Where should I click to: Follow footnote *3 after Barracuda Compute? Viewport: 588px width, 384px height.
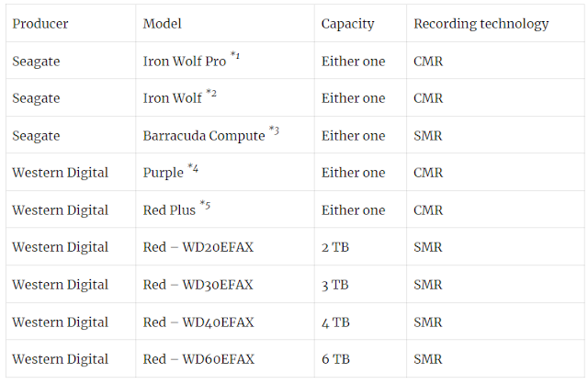[x=274, y=130]
